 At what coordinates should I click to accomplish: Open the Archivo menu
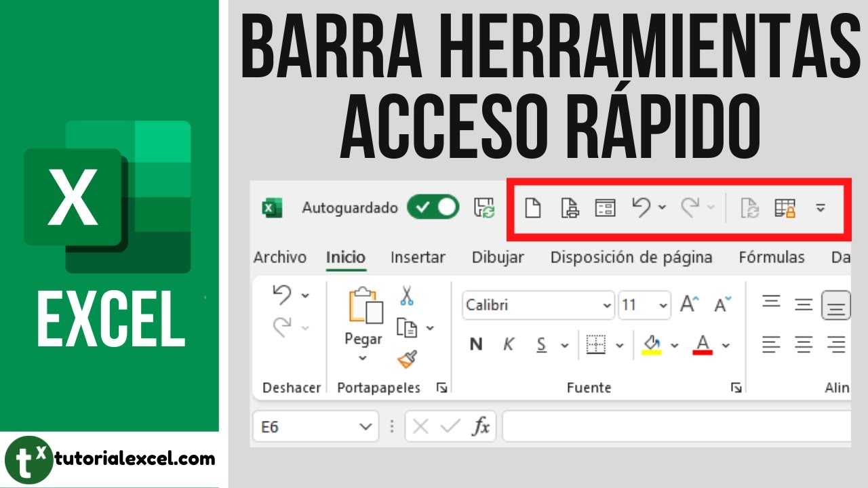280,258
